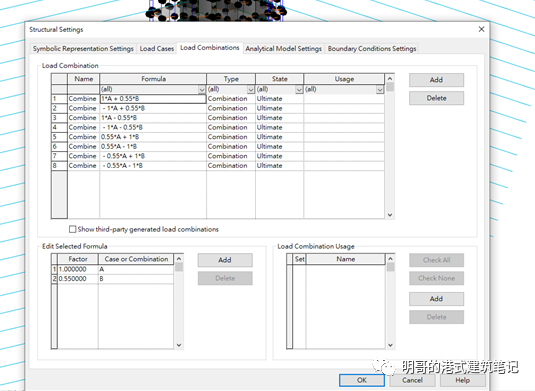
Task: Select formula cell 1*A - 0.55*B
Action: pyautogui.click(x=153, y=118)
